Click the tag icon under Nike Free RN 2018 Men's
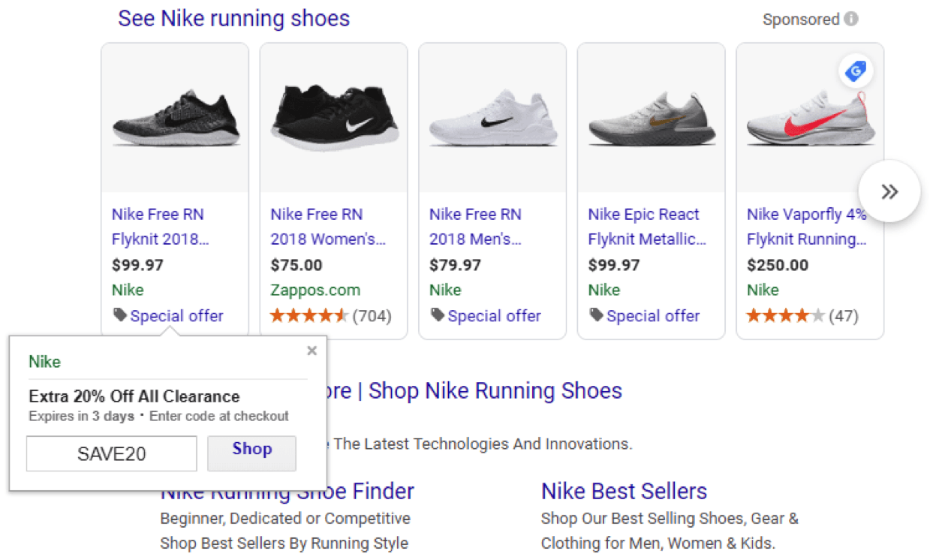The image size is (930, 560). click(438, 315)
